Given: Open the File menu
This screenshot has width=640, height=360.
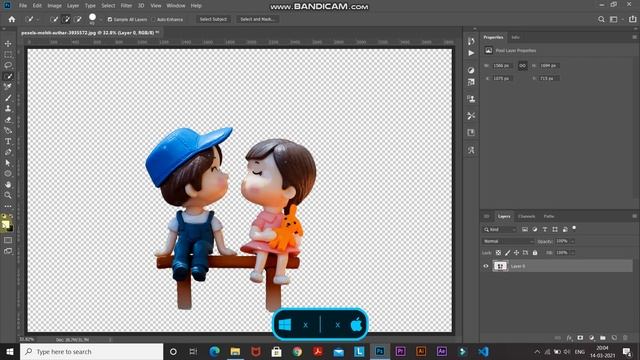Looking at the screenshot, I should [23, 6].
